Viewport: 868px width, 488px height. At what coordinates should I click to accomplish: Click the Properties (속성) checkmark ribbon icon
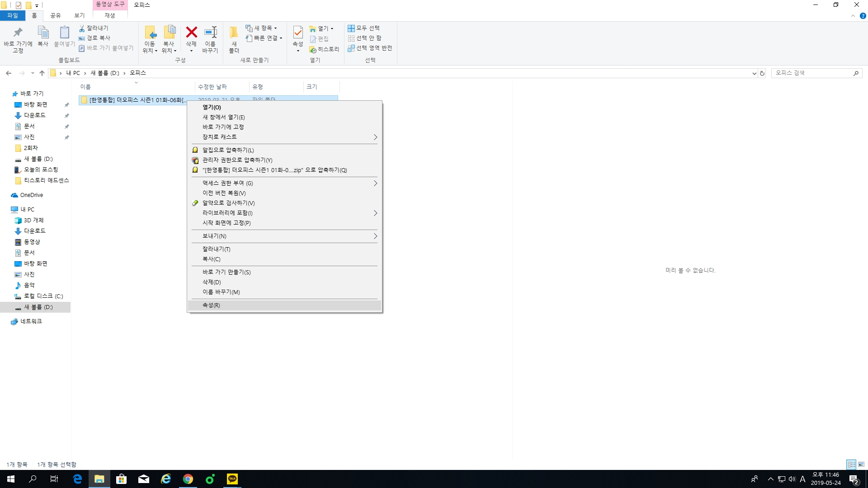(298, 33)
